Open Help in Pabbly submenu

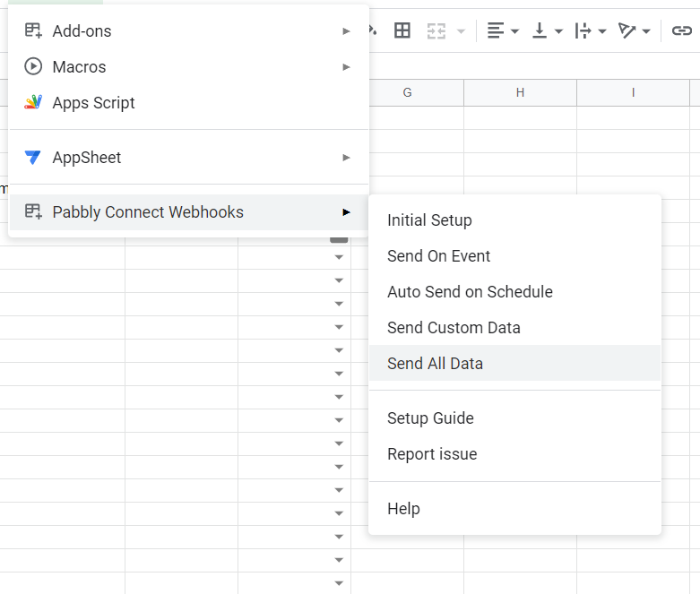514,509
